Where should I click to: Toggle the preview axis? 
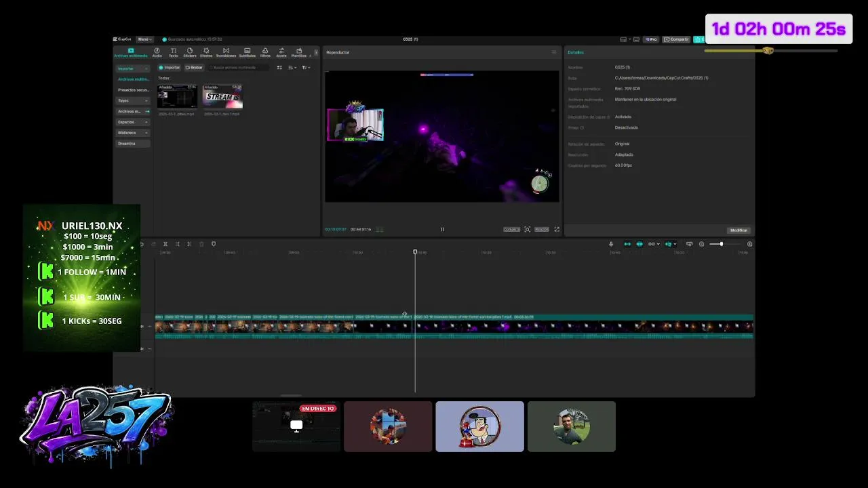click(x=669, y=244)
